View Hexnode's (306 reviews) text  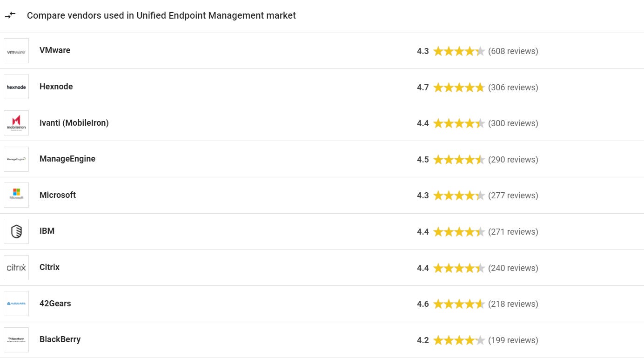pyautogui.click(x=513, y=88)
